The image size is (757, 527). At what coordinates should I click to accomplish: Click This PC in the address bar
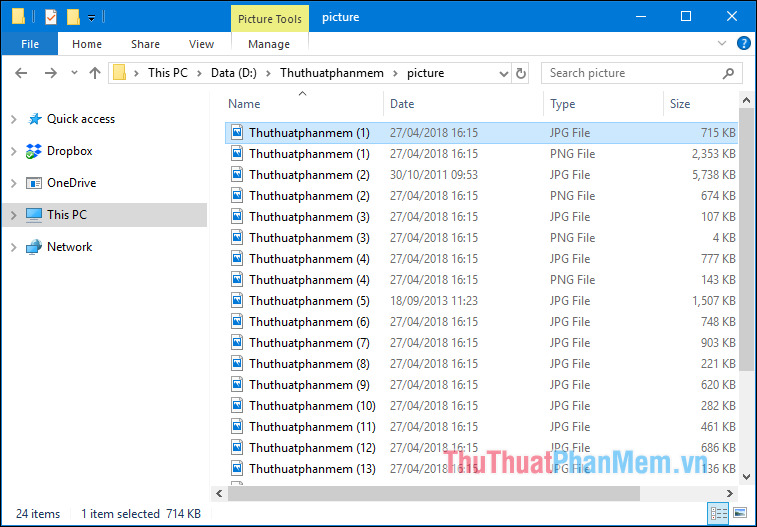[x=168, y=73]
